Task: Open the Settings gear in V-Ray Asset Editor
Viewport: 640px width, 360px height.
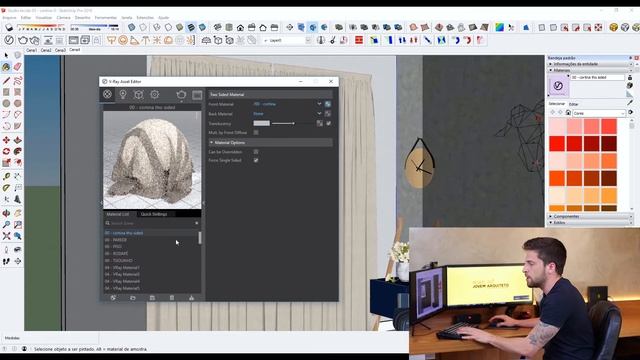Action: 155,94
